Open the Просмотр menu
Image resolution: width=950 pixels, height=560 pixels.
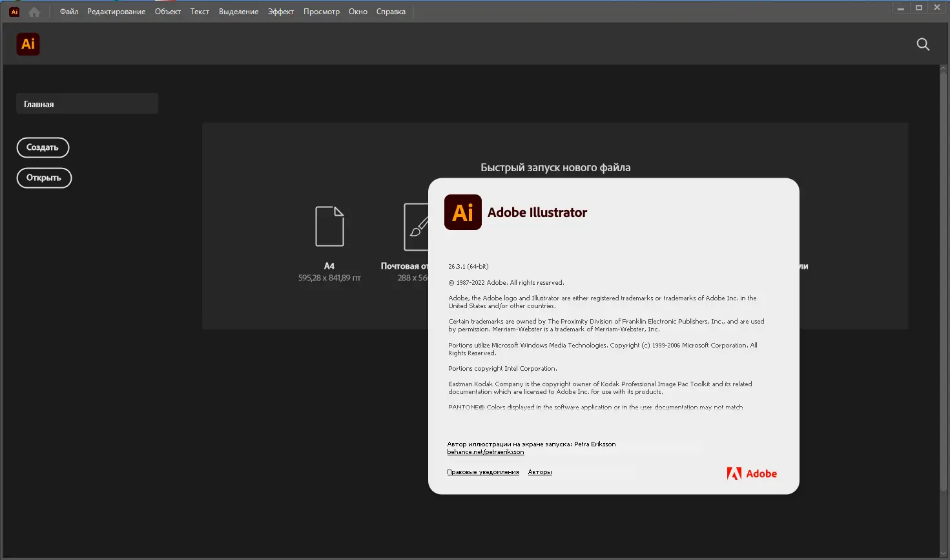coord(322,11)
